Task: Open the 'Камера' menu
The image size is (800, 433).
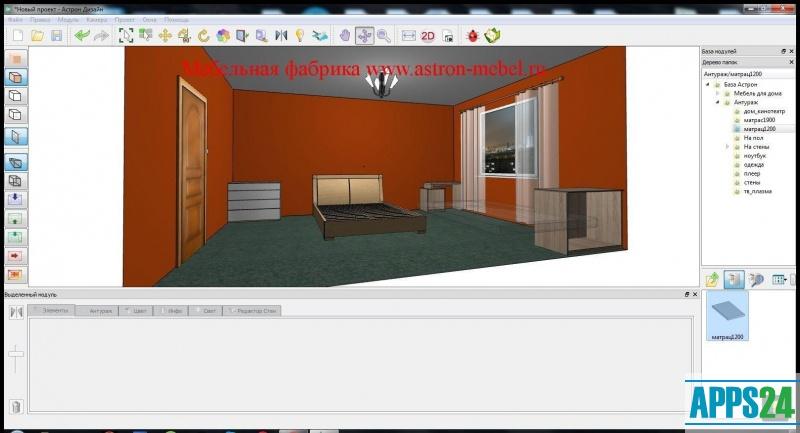Action: (x=97, y=19)
